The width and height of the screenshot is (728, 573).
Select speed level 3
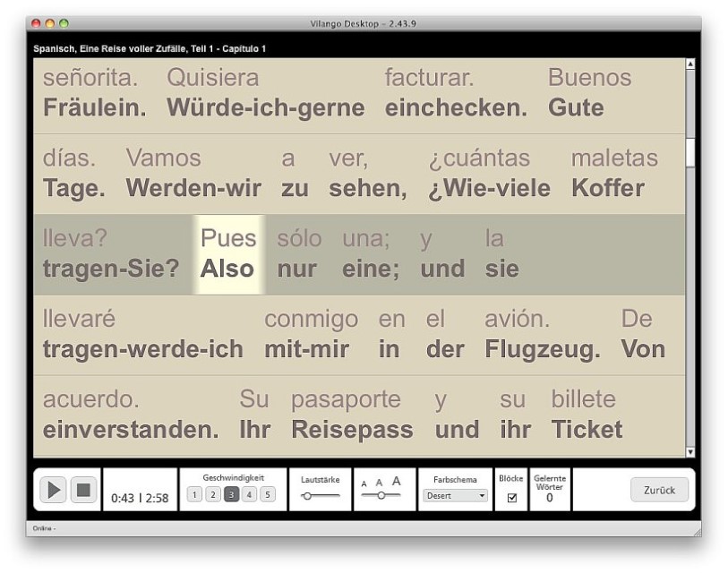point(231,495)
